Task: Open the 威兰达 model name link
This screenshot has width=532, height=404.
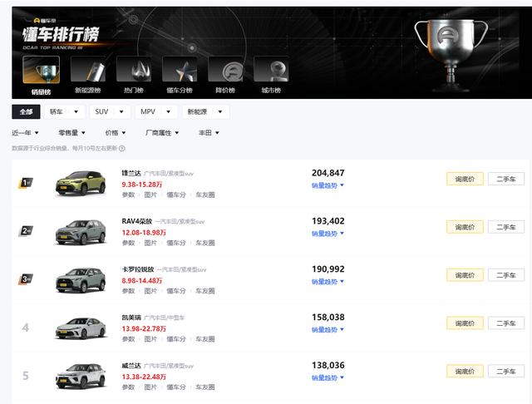Action: [x=131, y=366]
